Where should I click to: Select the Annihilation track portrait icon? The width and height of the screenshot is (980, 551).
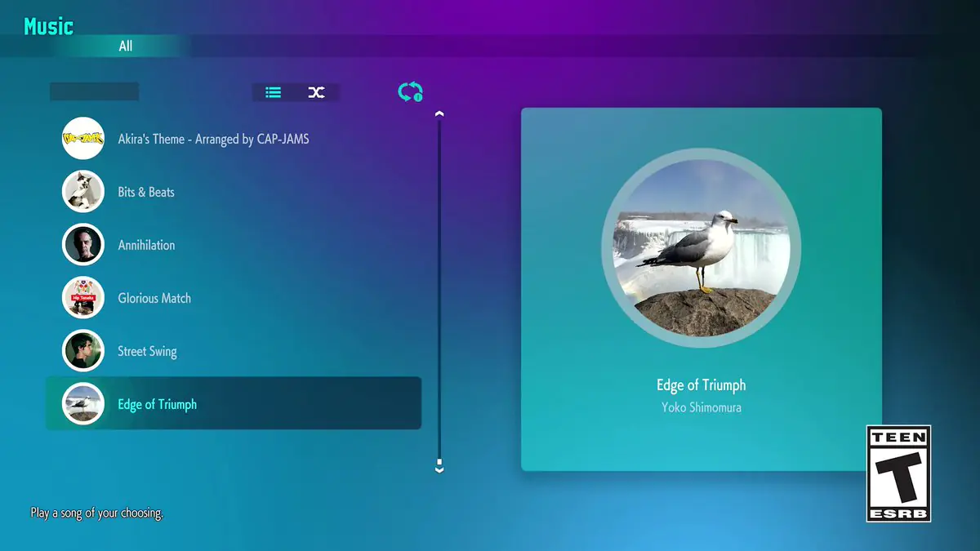coord(83,245)
